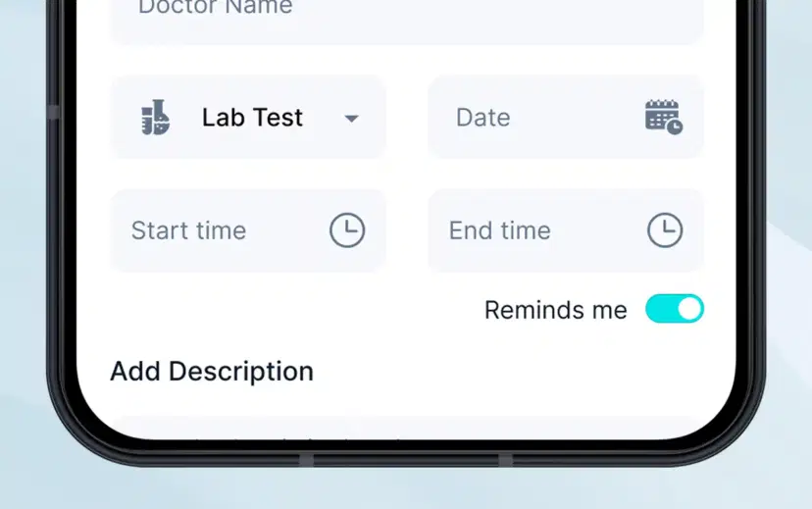This screenshot has width=812, height=509.
Task: Click the End time clock icon
Action: pos(664,230)
